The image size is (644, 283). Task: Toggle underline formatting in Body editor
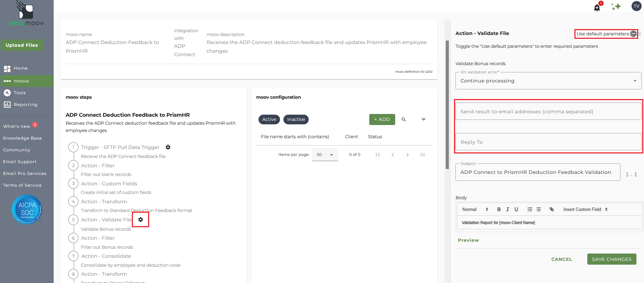[516, 209]
